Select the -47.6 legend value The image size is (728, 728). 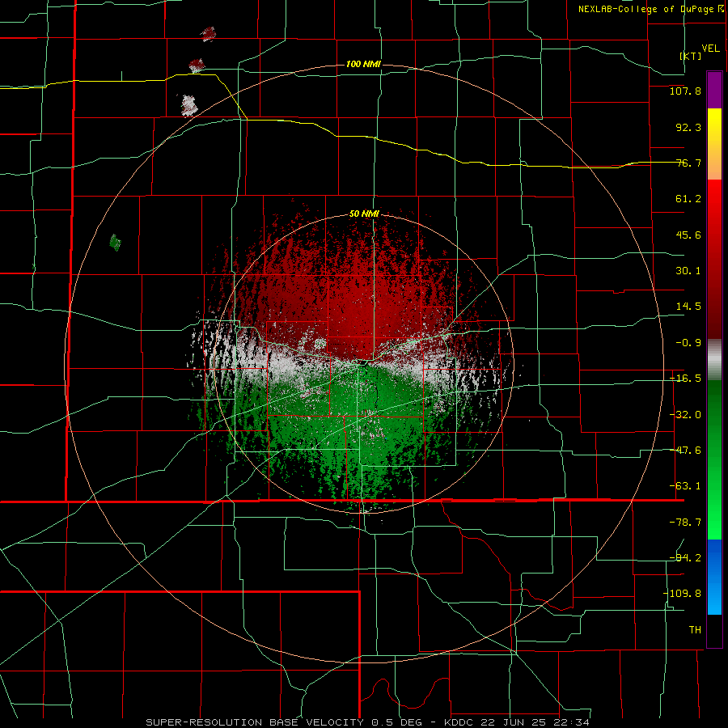click(685, 451)
